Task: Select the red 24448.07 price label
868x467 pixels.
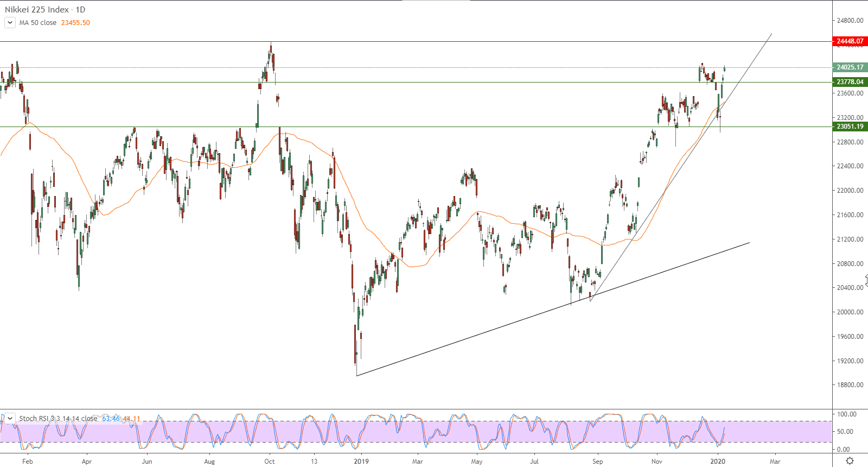Action: click(850, 41)
